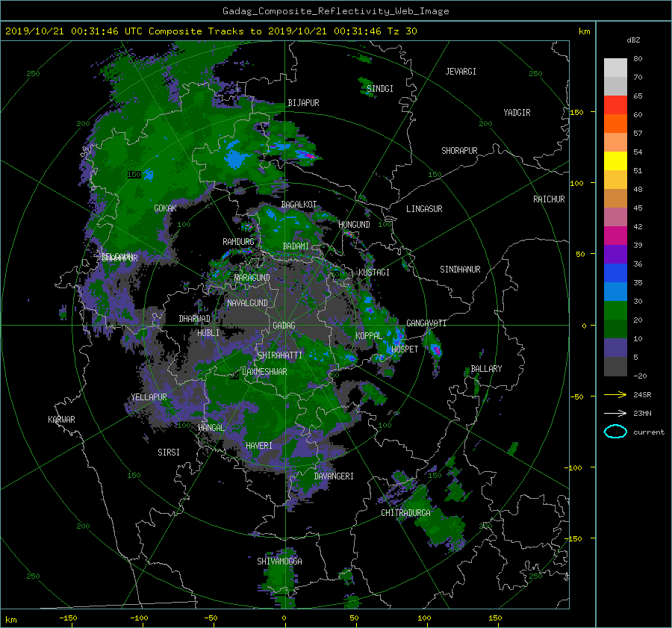The image size is (672, 628).
Task: Pick the magenta 42 dBZ color swatch
Action: tap(615, 235)
